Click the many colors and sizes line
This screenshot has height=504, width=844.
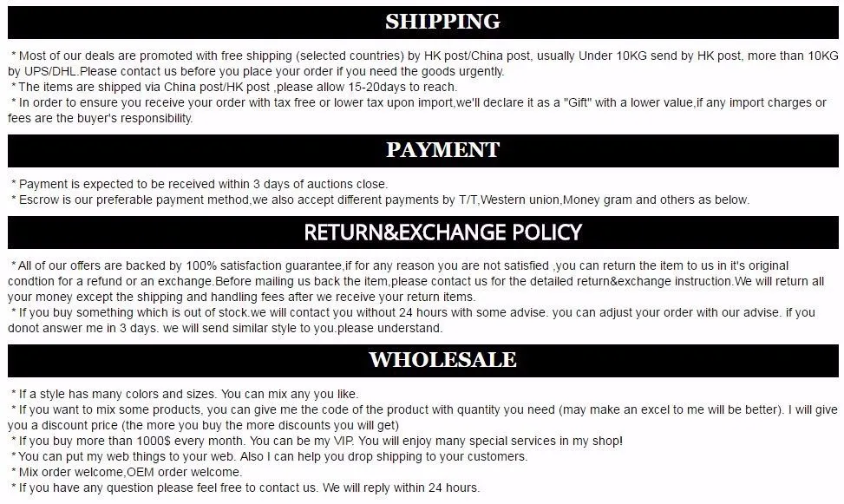click(185, 394)
